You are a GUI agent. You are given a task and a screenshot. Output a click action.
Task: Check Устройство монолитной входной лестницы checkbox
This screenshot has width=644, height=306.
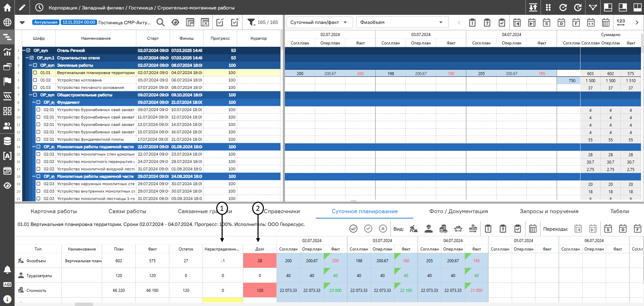38,169
